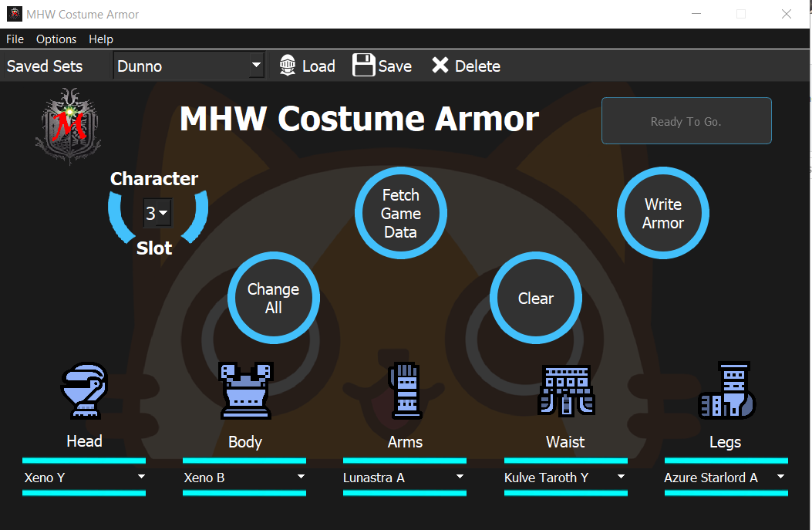Open the Character Slot number dropdown
This screenshot has height=530, width=812.
coord(157,213)
